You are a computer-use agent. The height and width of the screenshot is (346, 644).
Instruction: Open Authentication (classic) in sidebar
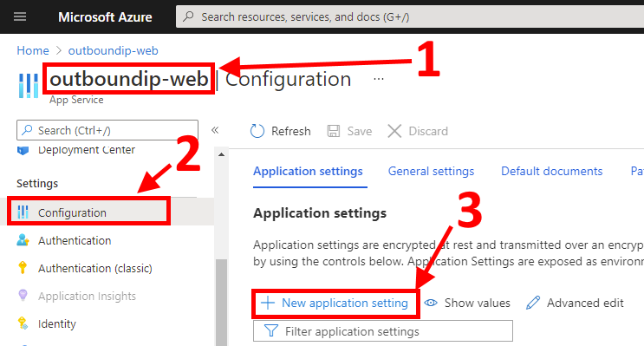pos(94,268)
